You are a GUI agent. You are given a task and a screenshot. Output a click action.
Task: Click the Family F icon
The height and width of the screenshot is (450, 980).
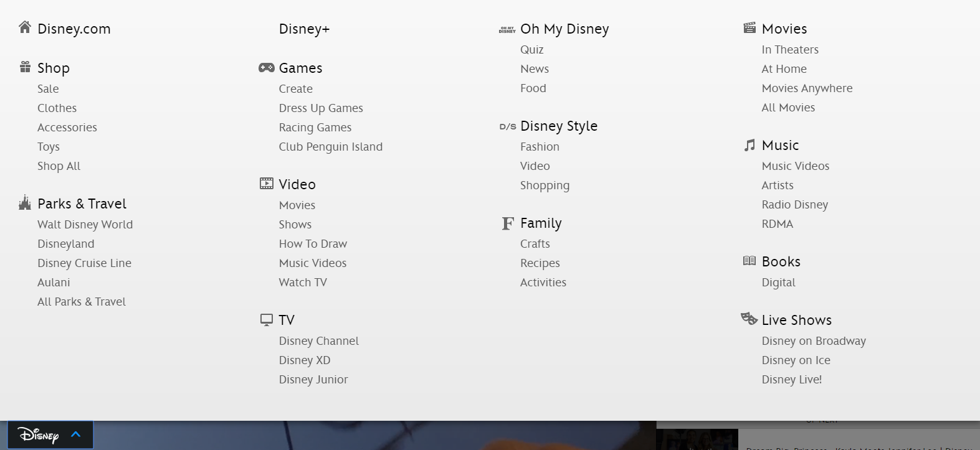(x=508, y=223)
